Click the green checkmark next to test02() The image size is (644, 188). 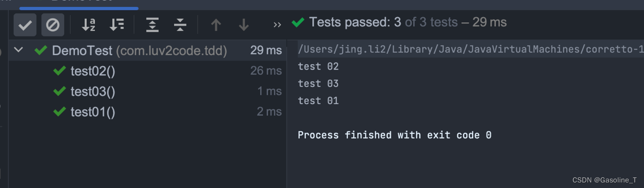tap(59, 70)
